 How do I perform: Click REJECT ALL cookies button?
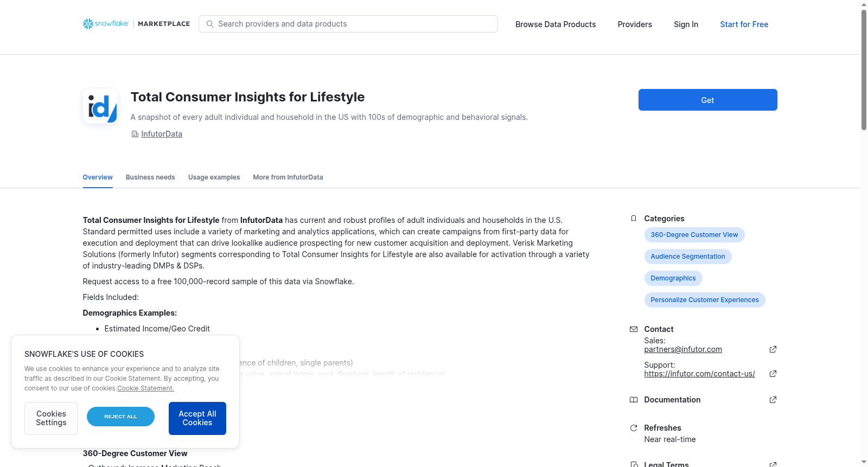pos(120,417)
